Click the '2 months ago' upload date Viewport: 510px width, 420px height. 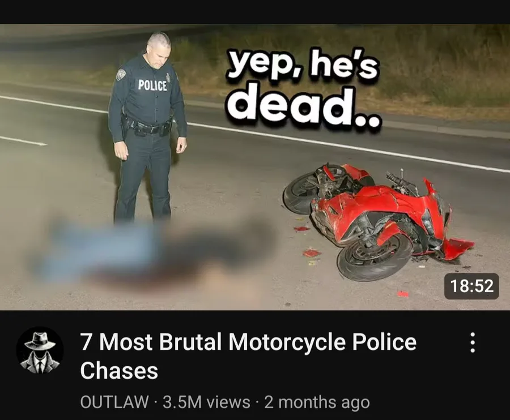click(x=317, y=402)
